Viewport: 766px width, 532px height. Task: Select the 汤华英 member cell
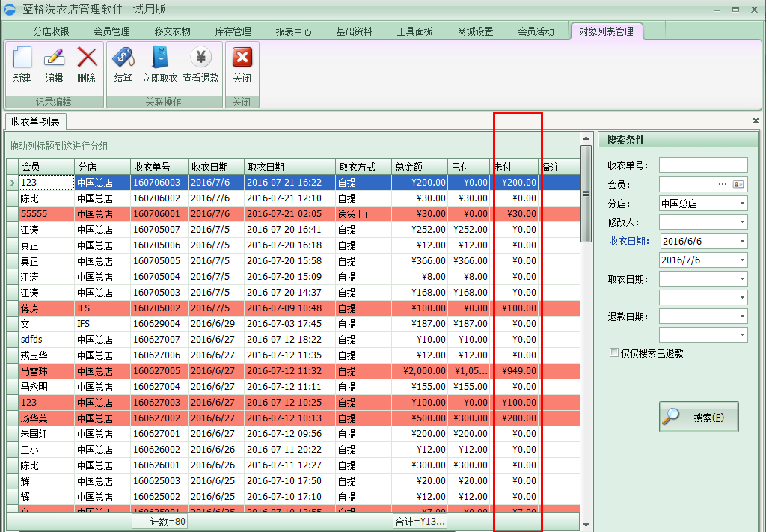(46, 418)
